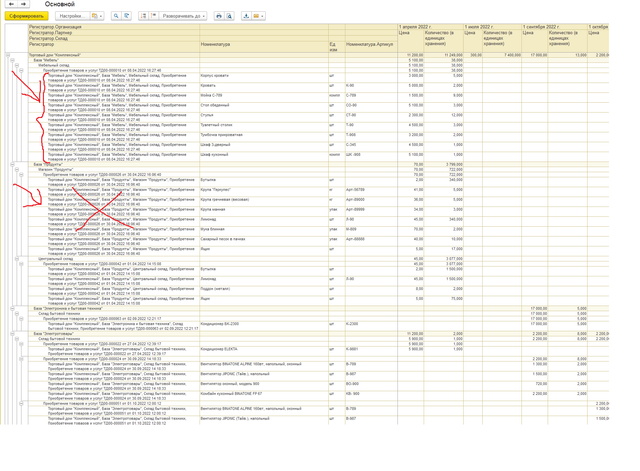This screenshot has height=471, width=640.
Task: Collapse the База "Мебель" group
Action: click(x=12, y=60)
